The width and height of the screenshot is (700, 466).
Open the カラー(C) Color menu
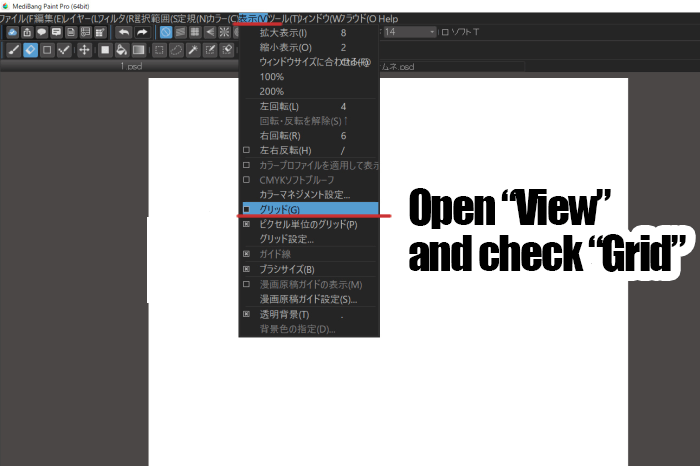223,19
